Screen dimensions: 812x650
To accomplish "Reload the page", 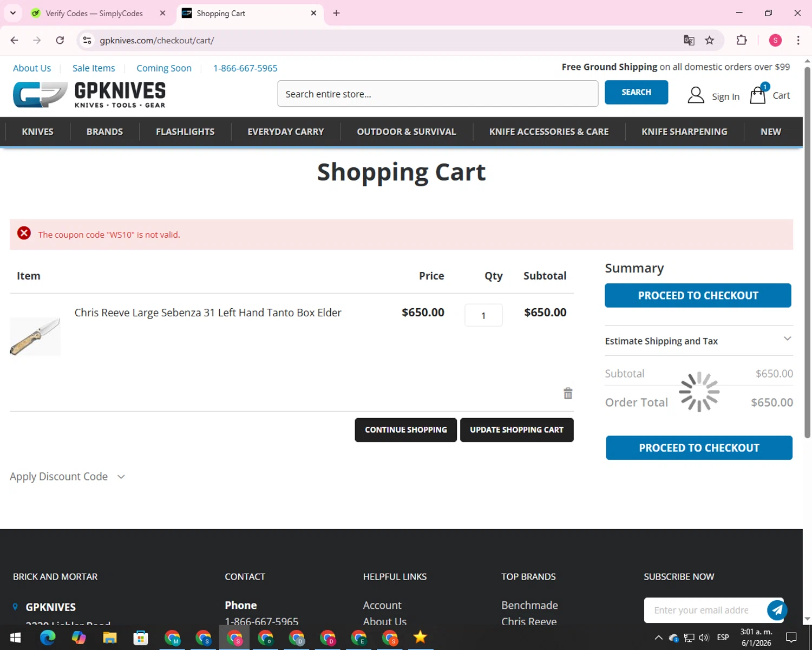I will pyautogui.click(x=60, y=40).
